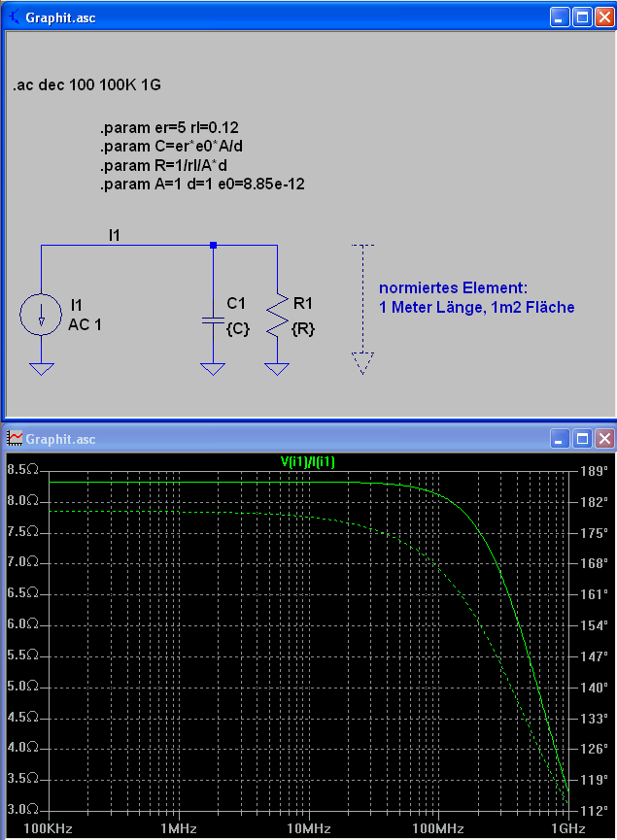Click the {C} capacitor value

point(238,328)
